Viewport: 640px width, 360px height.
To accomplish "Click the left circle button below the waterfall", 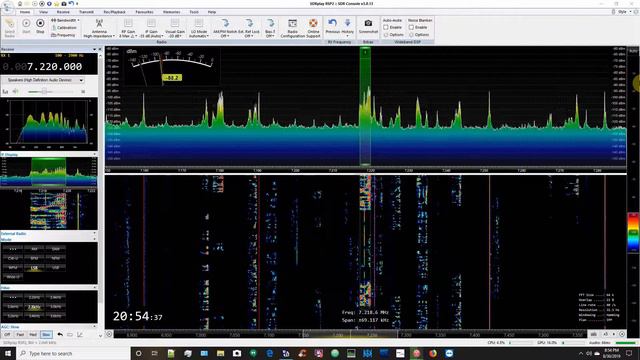I will pyautogui.click(x=109, y=334).
